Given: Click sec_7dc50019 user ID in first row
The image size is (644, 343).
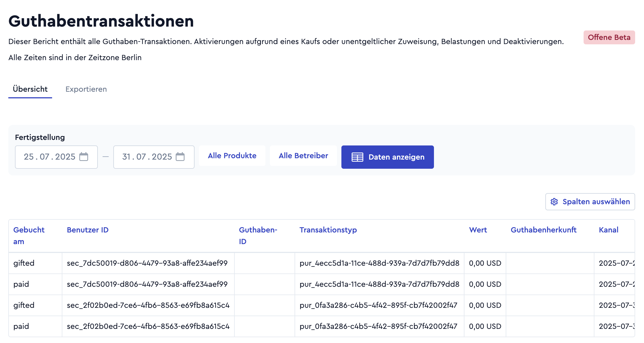Looking at the screenshot, I should coord(147,263).
